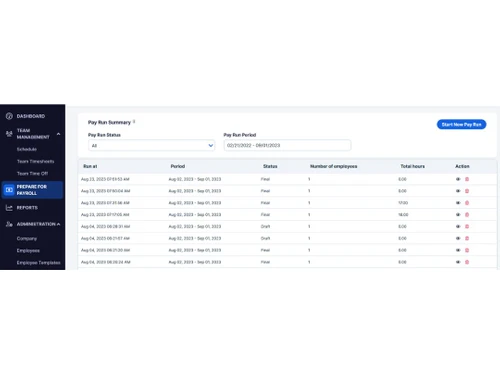Go to Dashboard in the sidebar
Viewport: 500px width, 375px height.
click(x=31, y=116)
